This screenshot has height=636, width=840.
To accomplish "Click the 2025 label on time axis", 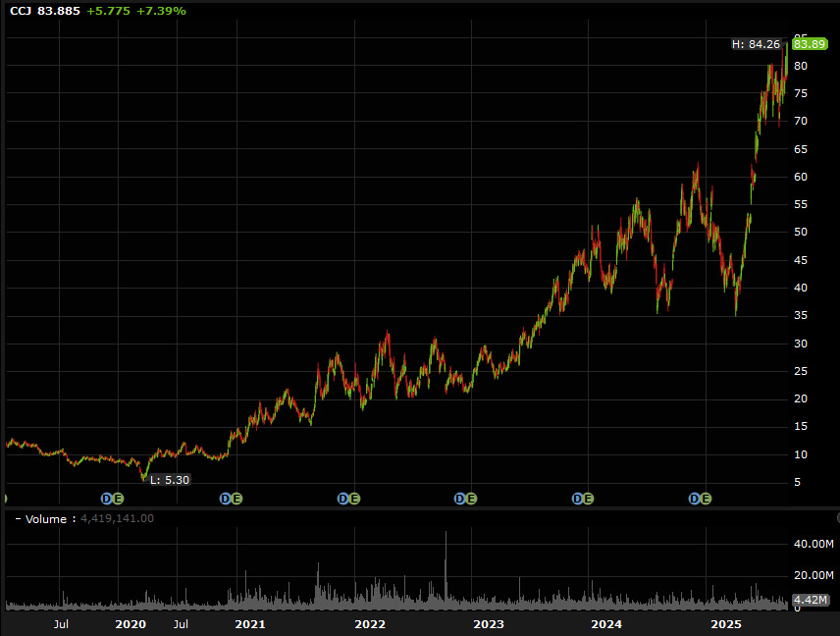I will pos(726,624).
